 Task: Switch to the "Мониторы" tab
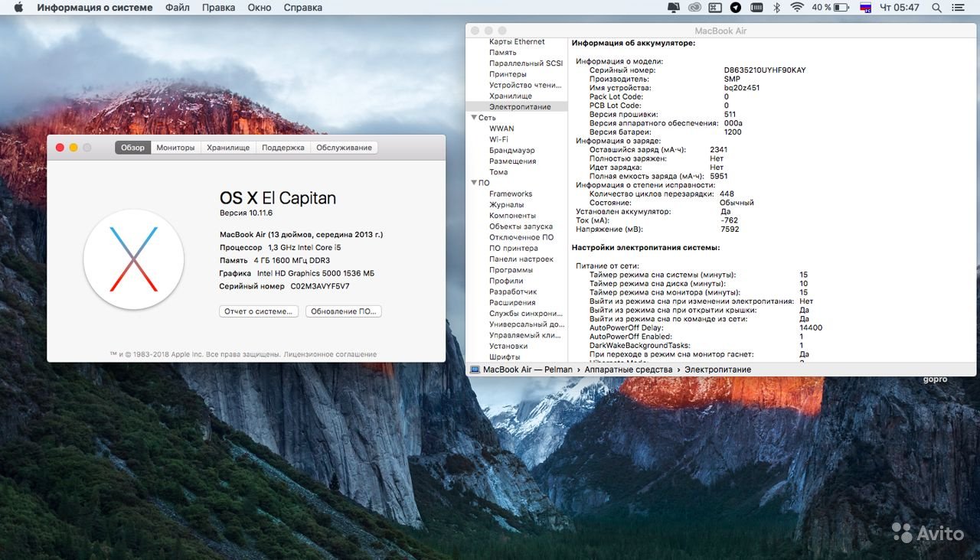175,148
